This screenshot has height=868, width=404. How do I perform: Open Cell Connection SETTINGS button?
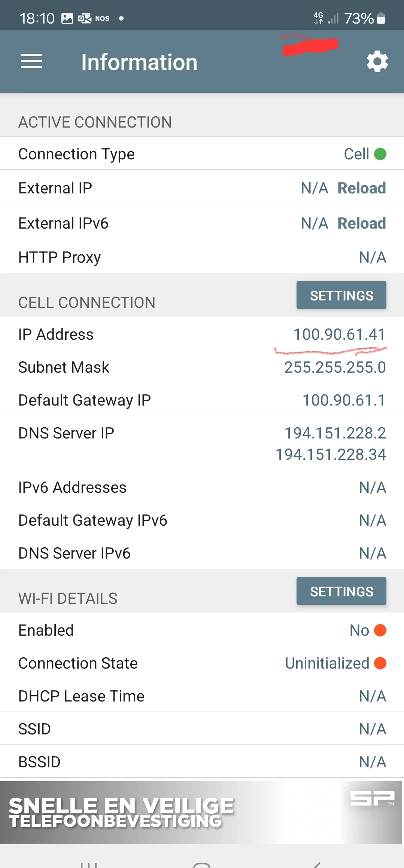[341, 296]
